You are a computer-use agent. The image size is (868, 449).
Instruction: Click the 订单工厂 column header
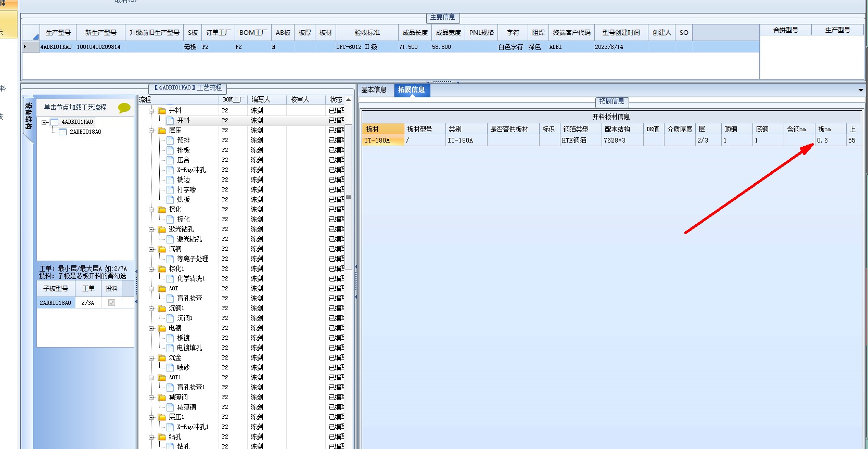(x=218, y=32)
